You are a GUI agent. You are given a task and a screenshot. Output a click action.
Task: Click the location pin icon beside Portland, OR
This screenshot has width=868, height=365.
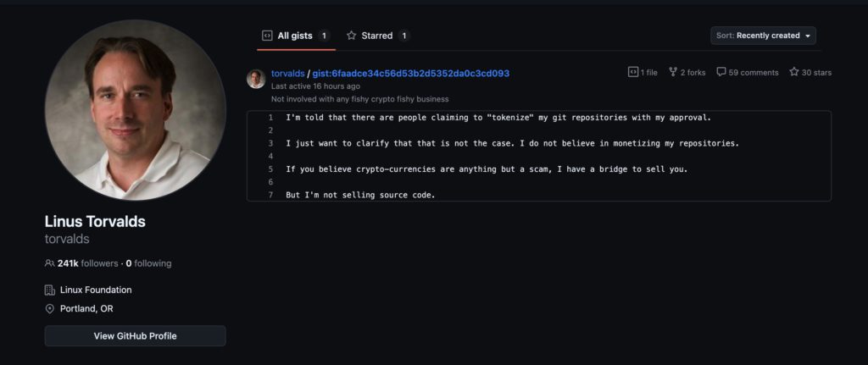coord(50,309)
